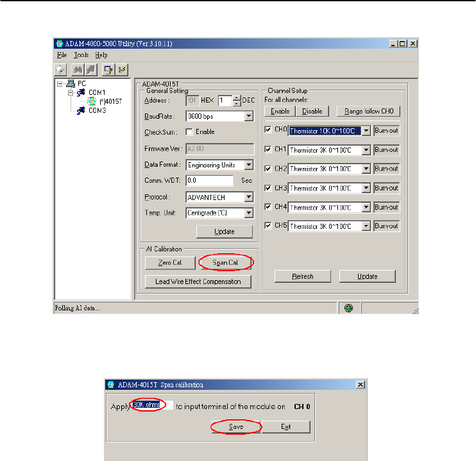
Task: Open the CH3 range dropdown
Action: [x=366, y=188]
